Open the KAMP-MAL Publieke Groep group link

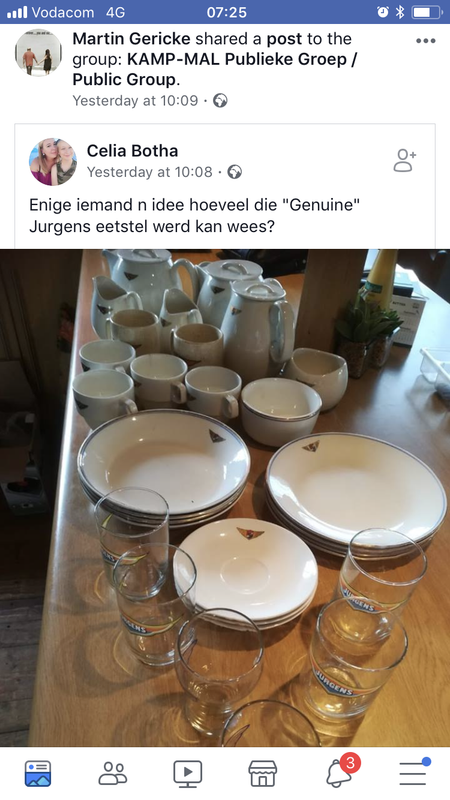coord(214,69)
